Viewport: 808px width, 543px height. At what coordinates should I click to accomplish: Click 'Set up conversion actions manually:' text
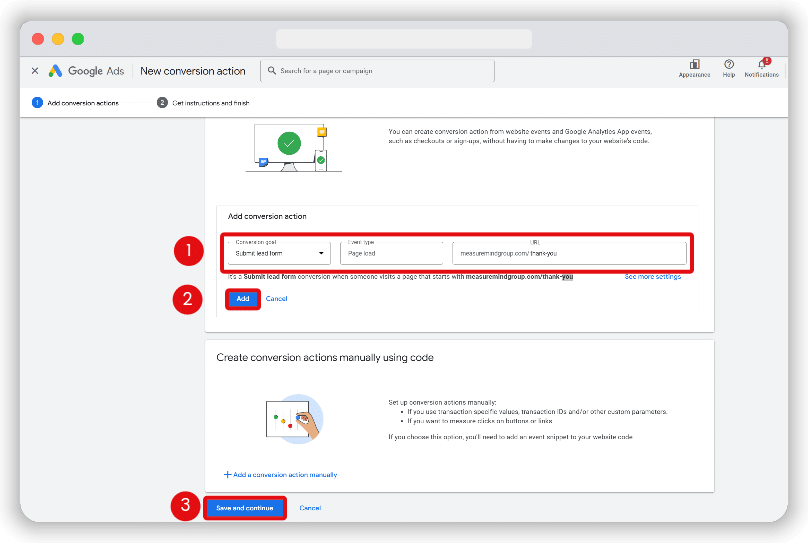(442, 402)
